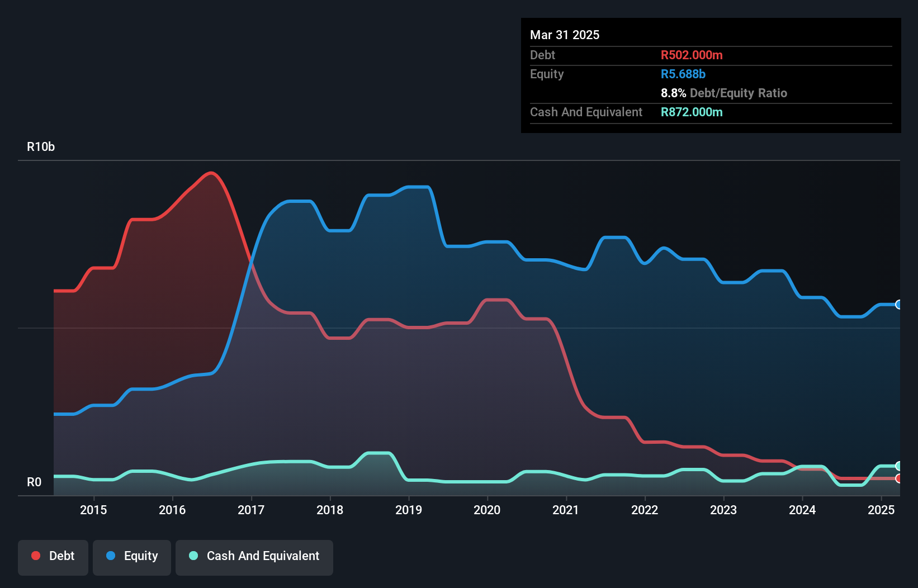Click the 2022 x-axis label
Image resolution: width=918 pixels, height=588 pixels.
click(645, 510)
